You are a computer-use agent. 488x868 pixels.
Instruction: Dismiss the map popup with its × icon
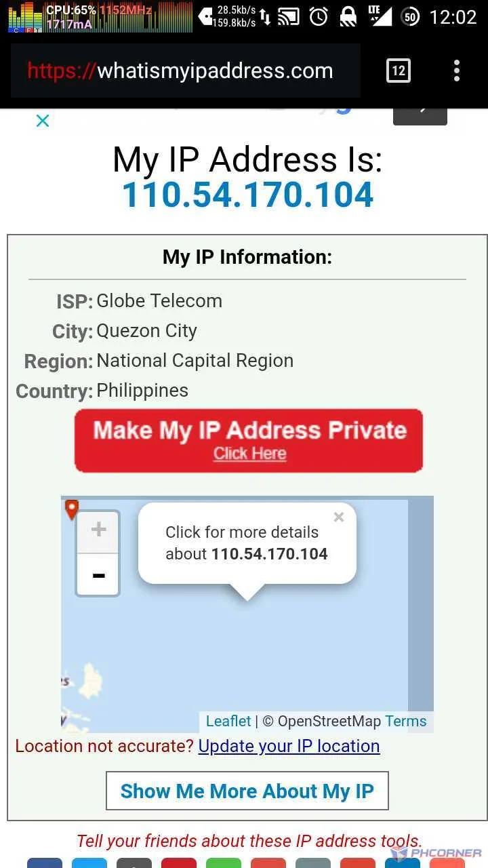tap(339, 517)
